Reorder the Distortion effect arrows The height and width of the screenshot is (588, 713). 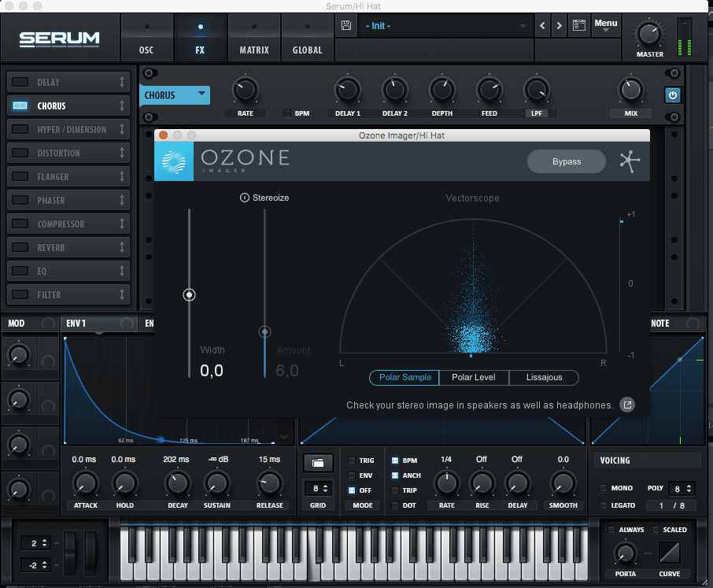pos(122,153)
